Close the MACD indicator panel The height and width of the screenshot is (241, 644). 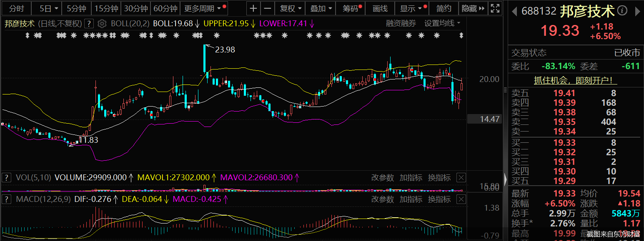[x=461, y=199]
